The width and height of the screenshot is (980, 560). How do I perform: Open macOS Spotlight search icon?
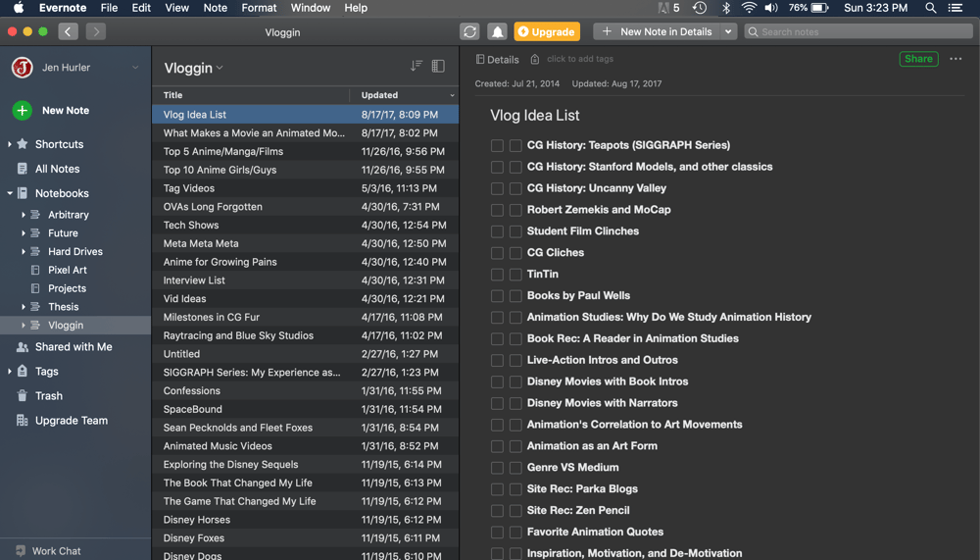[931, 8]
